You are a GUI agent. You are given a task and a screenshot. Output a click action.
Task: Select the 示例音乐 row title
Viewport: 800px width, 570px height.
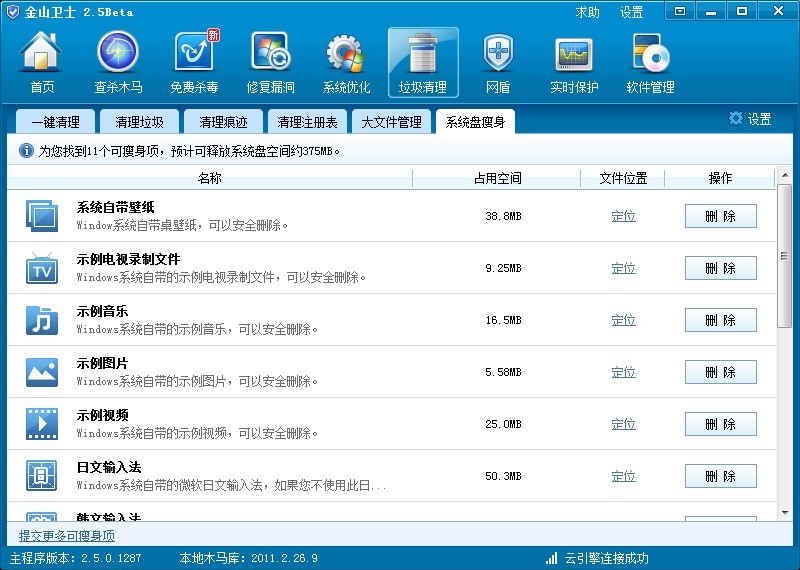[x=102, y=311]
